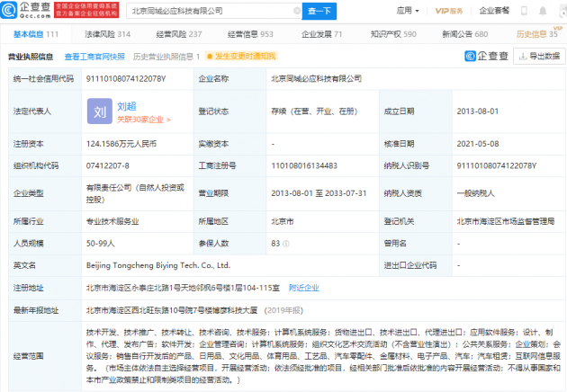Click the 导出数据 export button

point(539,57)
